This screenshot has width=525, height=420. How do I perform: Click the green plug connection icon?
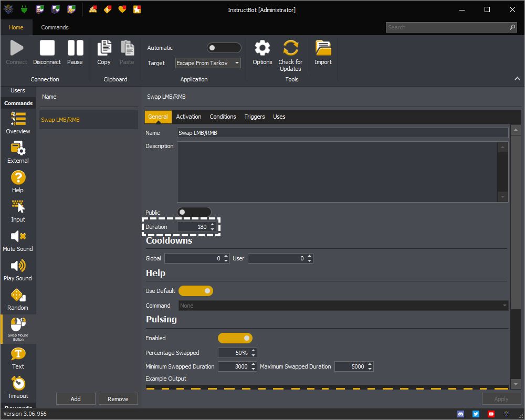pyautogui.click(x=24, y=9)
